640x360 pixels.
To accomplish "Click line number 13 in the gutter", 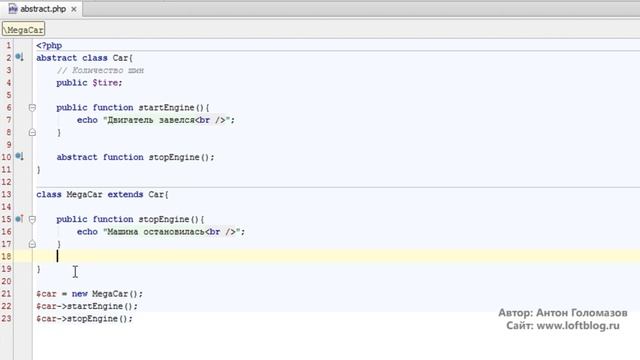I will click(x=7, y=195).
